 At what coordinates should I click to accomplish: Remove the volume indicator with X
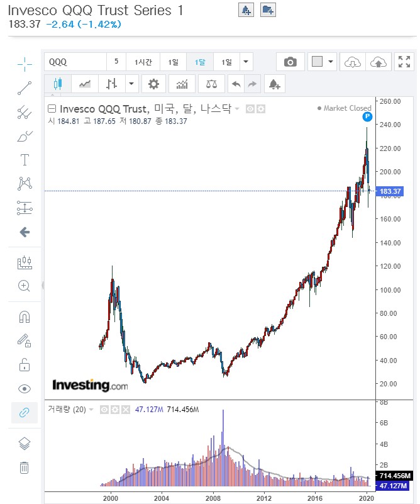pyautogui.click(x=126, y=410)
